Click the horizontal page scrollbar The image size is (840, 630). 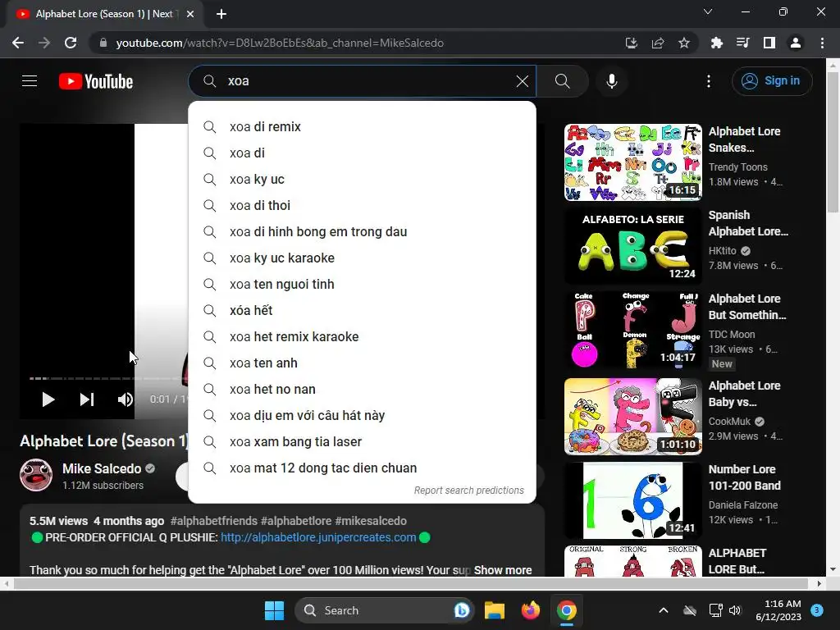[x=410, y=583]
